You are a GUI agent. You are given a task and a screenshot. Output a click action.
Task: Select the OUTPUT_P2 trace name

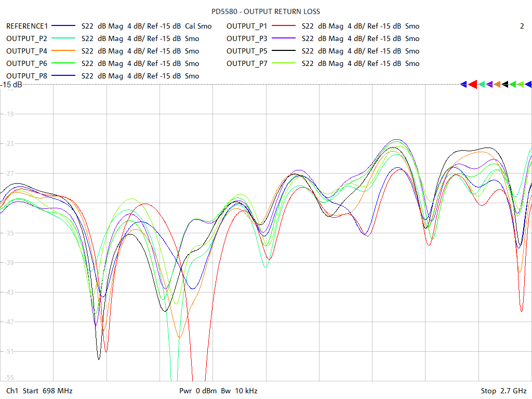[27, 38]
